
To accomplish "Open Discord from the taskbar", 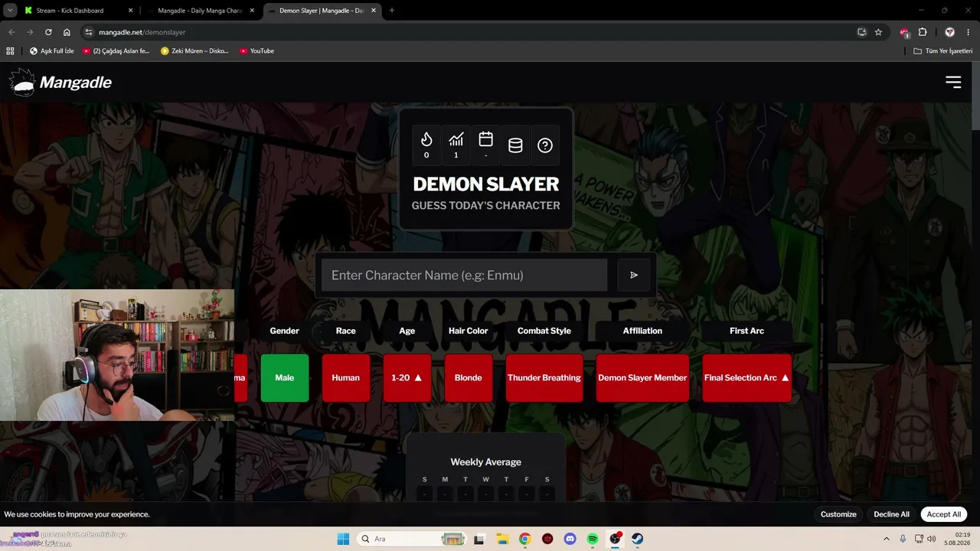I will tap(570, 539).
